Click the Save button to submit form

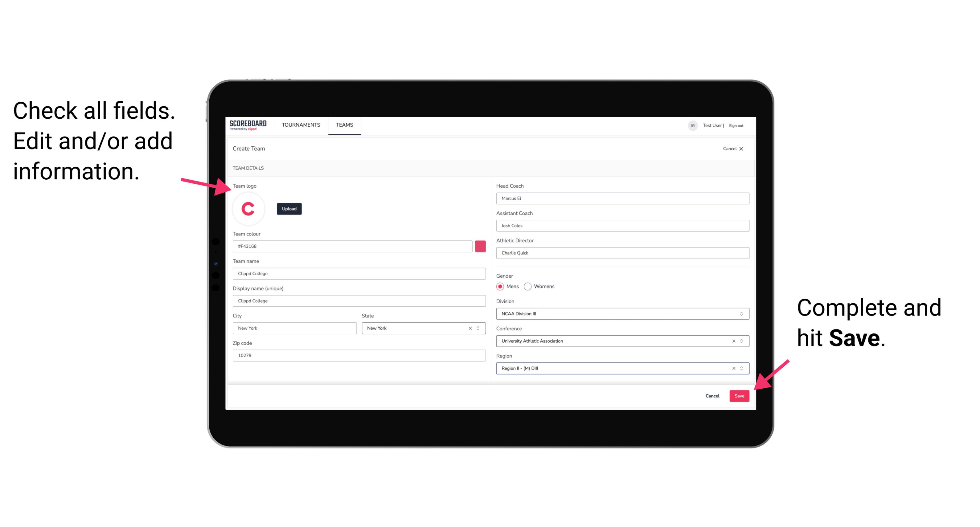click(739, 394)
